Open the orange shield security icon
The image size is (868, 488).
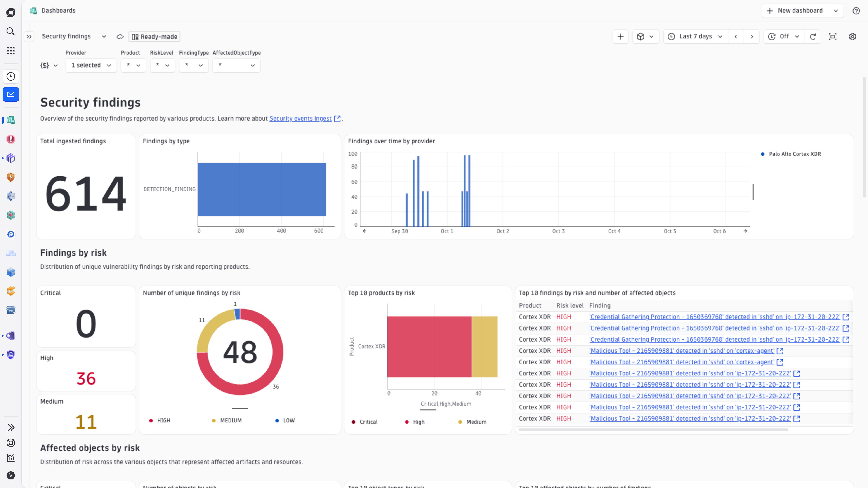coord(11,177)
